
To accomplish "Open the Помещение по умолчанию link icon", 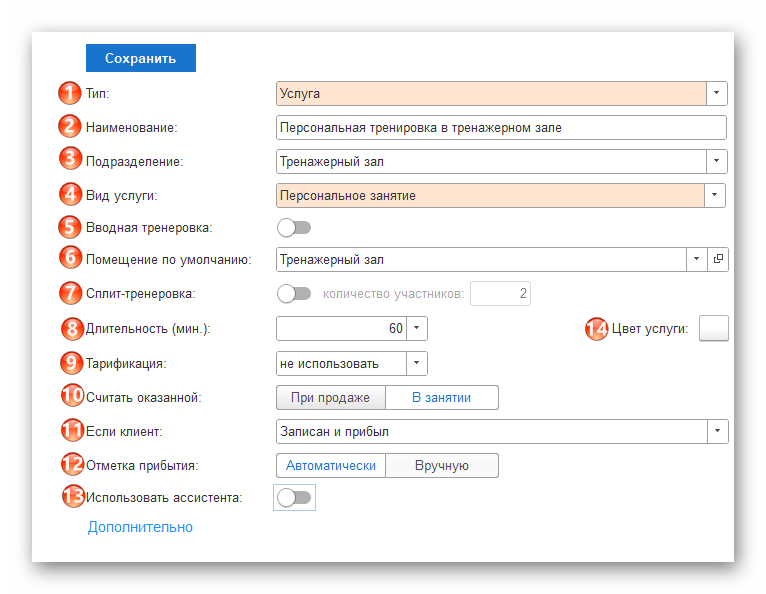I will [718, 259].
